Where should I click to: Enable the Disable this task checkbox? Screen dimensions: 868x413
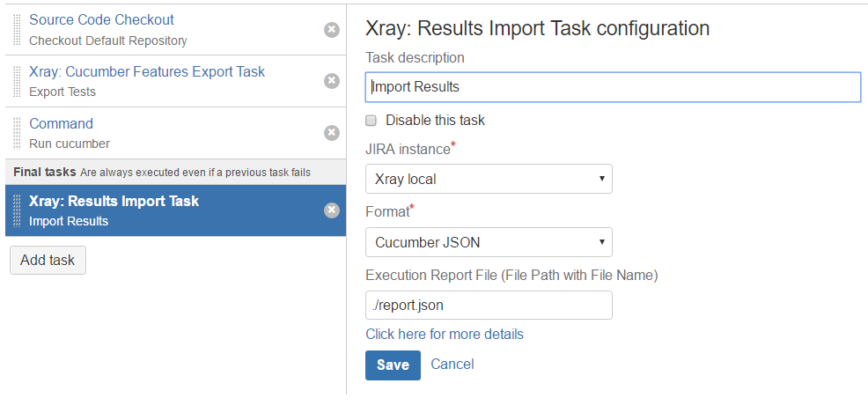[x=371, y=120]
